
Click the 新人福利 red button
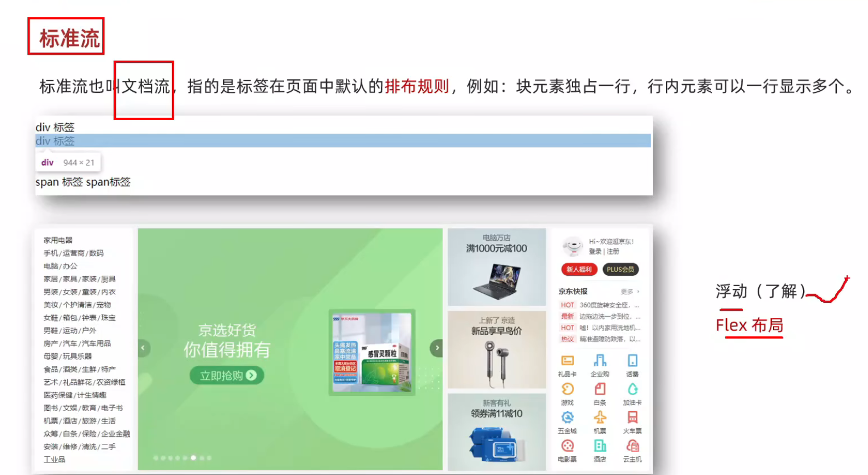[x=578, y=269]
